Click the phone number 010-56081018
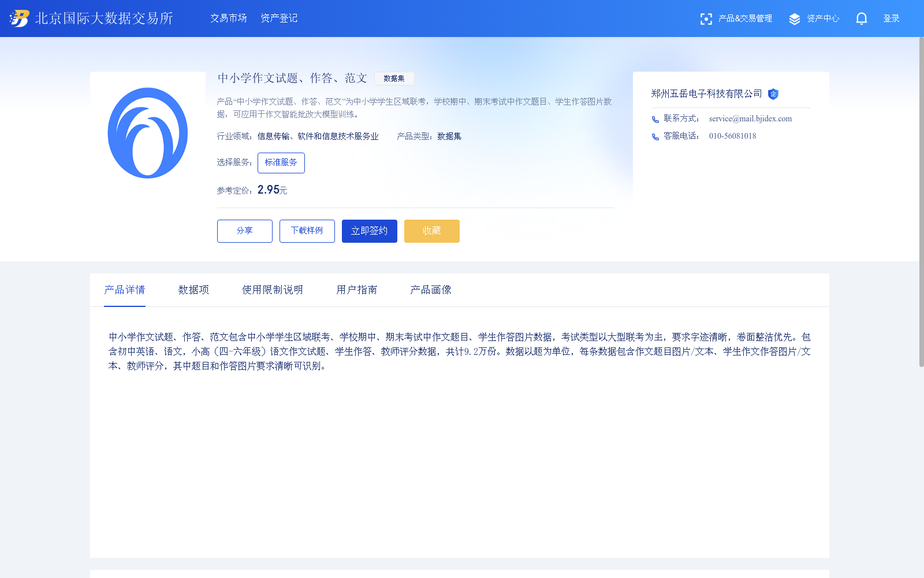 tap(732, 136)
